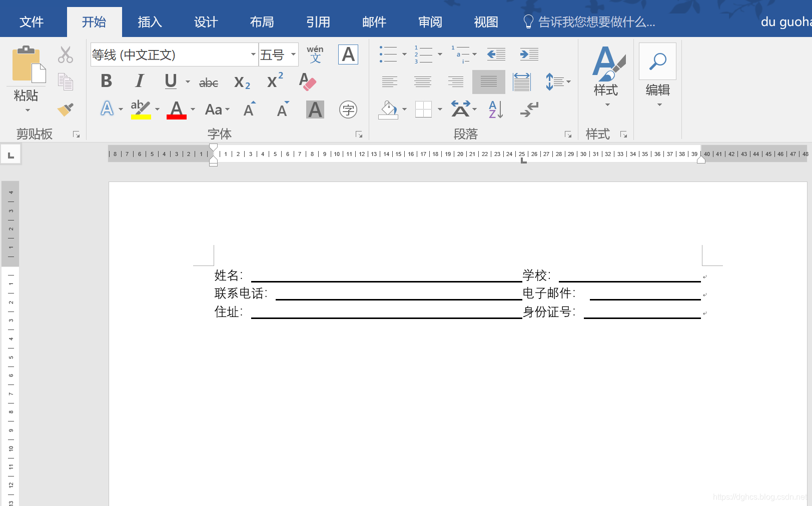Open the Find tool in the 编辑 group
The image size is (812, 506).
click(x=657, y=61)
